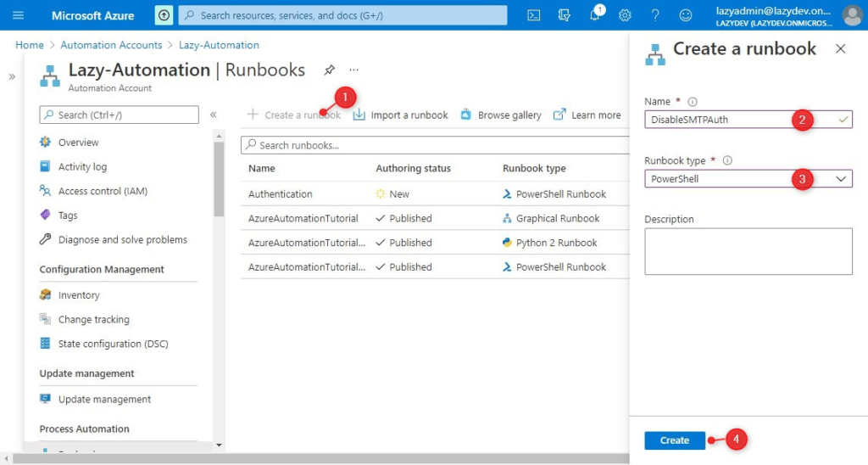This screenshot has width=868, height=465.
Task: Click into the runbook Name field
Action: [748, 120]
